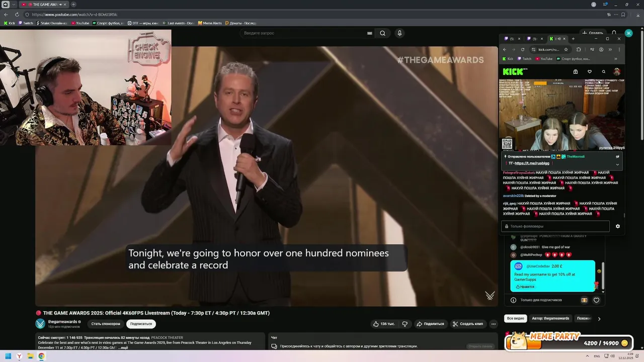Open the DTF bookmark
This screenshot has height=362, width=644.
coord(143,23)
